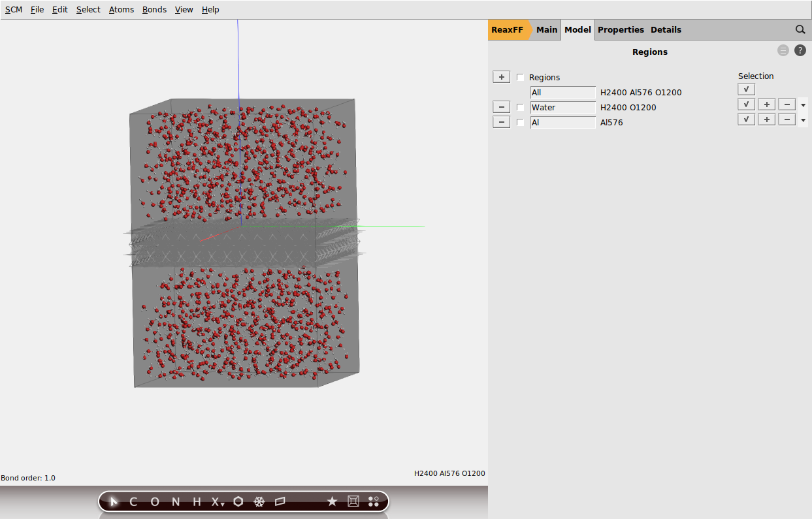Choose the Carbon (C) atom tool
The height and width of the screenshot is (519, 812).
tap(133, 501)
